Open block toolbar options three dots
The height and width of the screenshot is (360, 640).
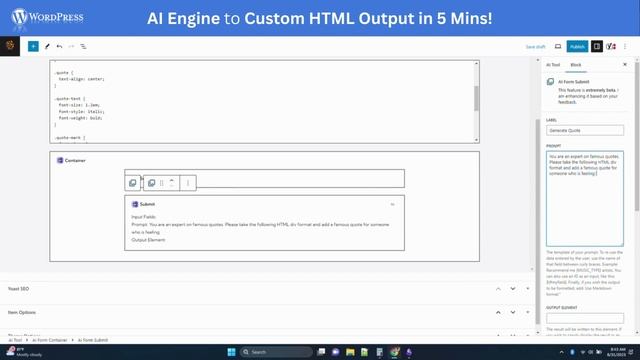[188, 183]
